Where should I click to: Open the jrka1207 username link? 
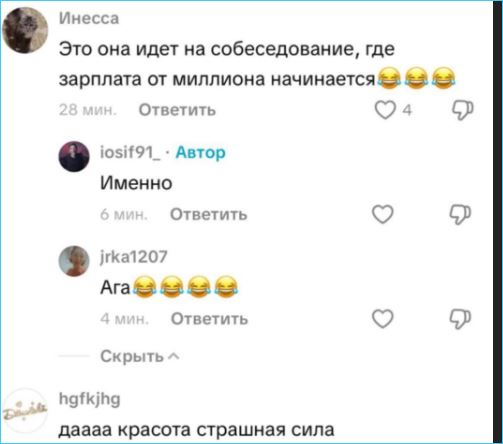click(x=134, y=257)
